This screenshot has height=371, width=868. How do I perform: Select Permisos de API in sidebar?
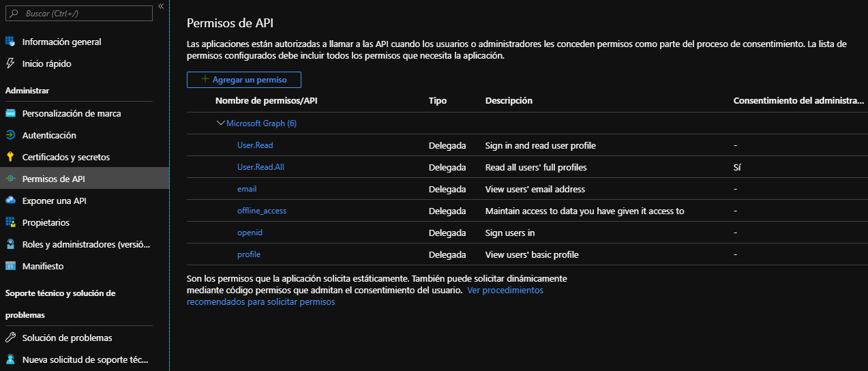[85, 179]
